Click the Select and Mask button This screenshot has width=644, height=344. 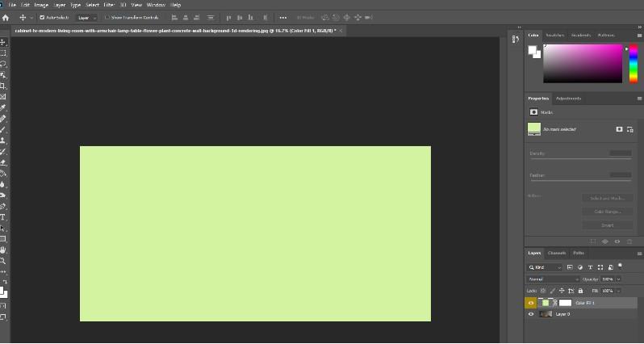(x=608, y=198)
